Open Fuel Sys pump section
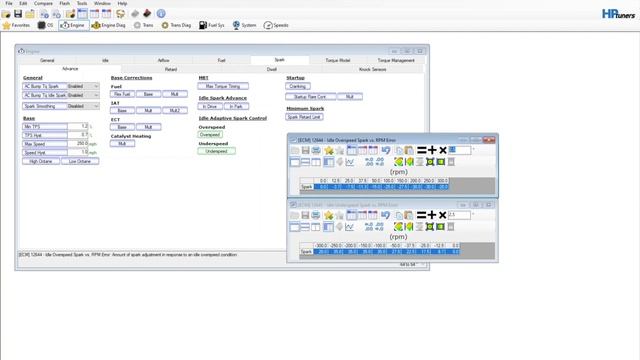The width and height of the screenshot is (640, 360). tap(212, 25)
